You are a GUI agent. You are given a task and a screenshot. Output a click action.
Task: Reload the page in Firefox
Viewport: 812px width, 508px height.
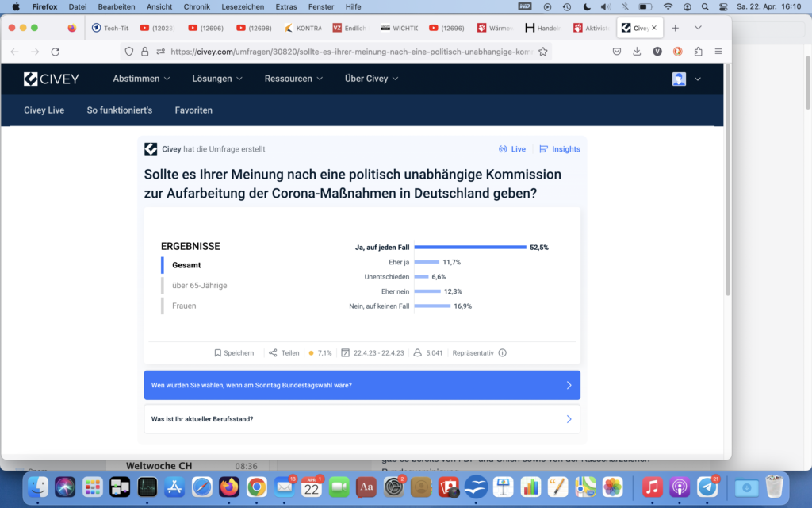(x=55, y=52)
